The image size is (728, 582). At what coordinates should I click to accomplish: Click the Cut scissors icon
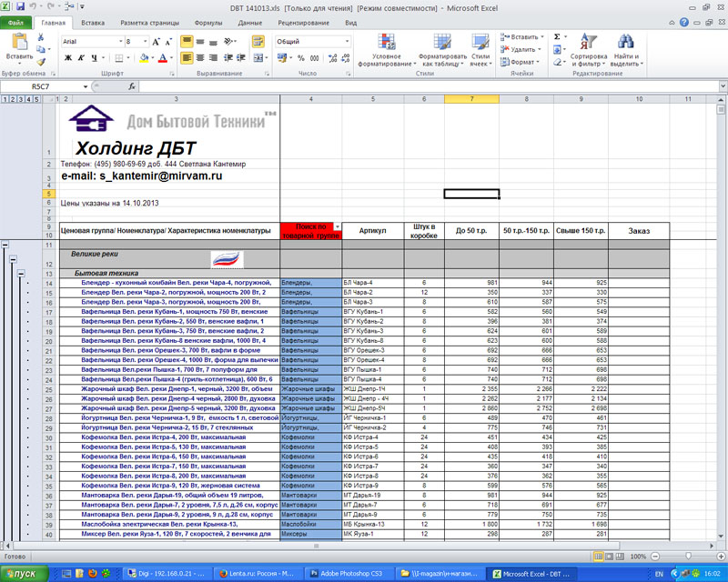[x=41, y=37]
